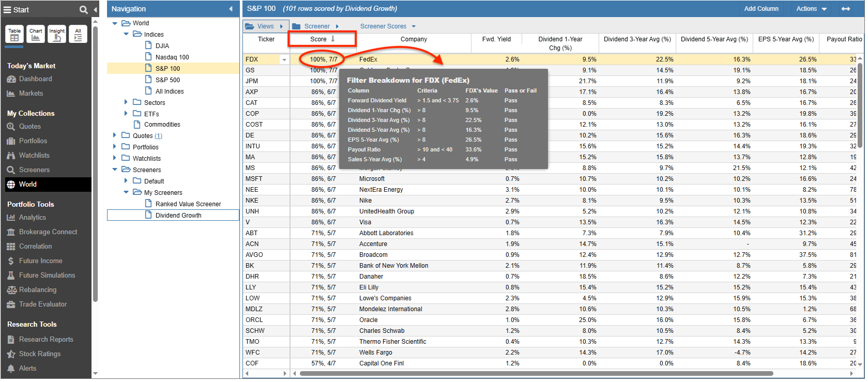Viewport: 868px width, 382px height.
Task: Expand the ETFs folder
Action: point(126,113)
